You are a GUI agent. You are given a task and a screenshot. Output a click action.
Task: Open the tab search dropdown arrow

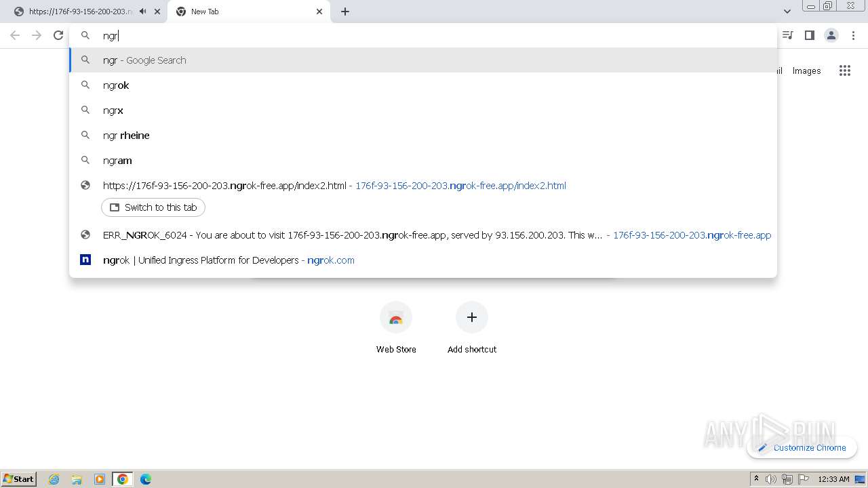pyautogui.click(x=787, y=12)
